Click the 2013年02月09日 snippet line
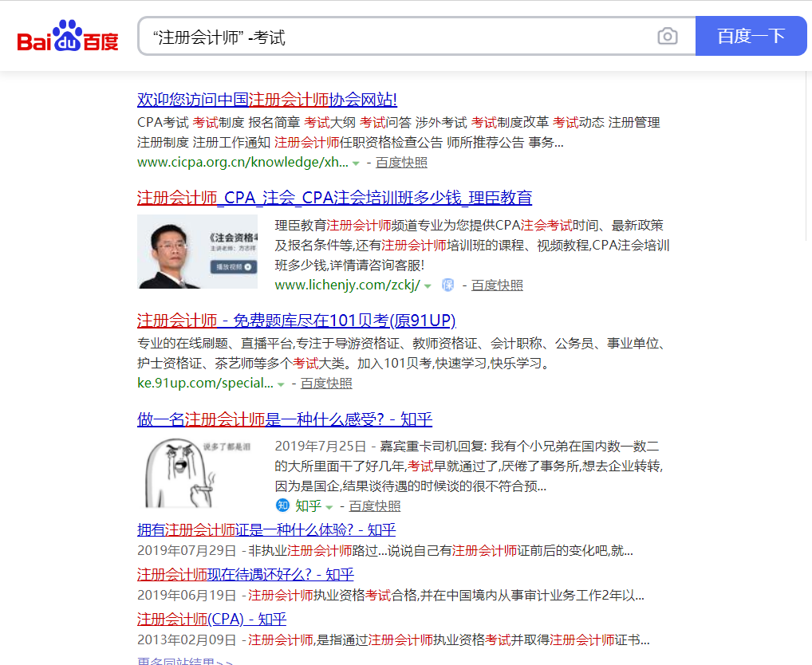The height and width of the screenshot is (665, 812). coord(393,640)
